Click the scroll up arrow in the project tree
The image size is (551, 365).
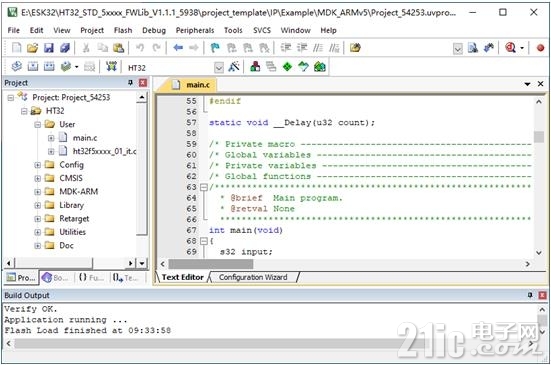tap(142, 97)
